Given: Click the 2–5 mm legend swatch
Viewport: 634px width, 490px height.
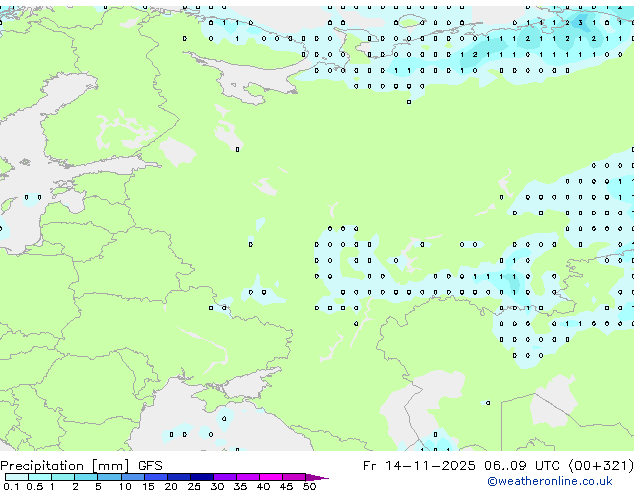Looking at the screenshot, I should (x=86, y=477).
